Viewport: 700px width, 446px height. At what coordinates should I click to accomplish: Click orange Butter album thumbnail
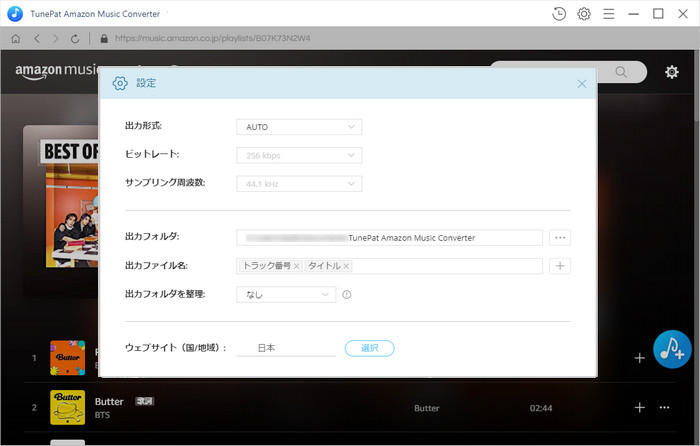(x=67, y=358)
